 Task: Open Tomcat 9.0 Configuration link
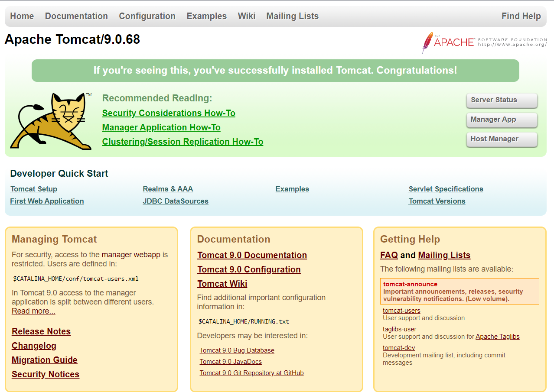(249, 269)
